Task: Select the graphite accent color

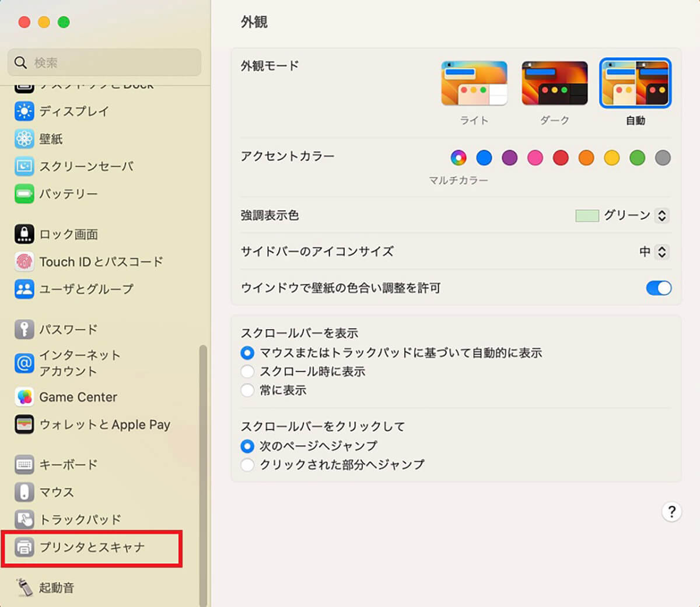Action: 663,158
